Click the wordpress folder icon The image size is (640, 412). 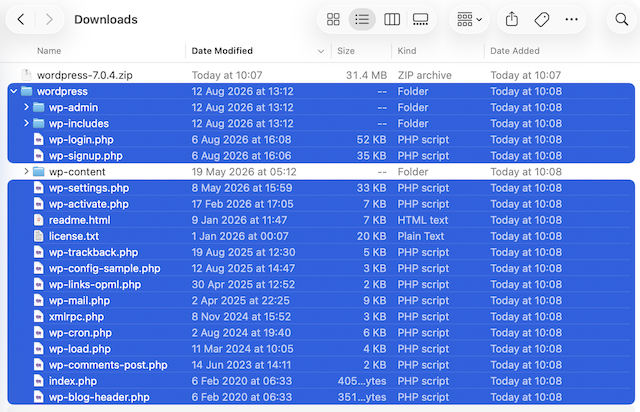click(x=27, y=91)
